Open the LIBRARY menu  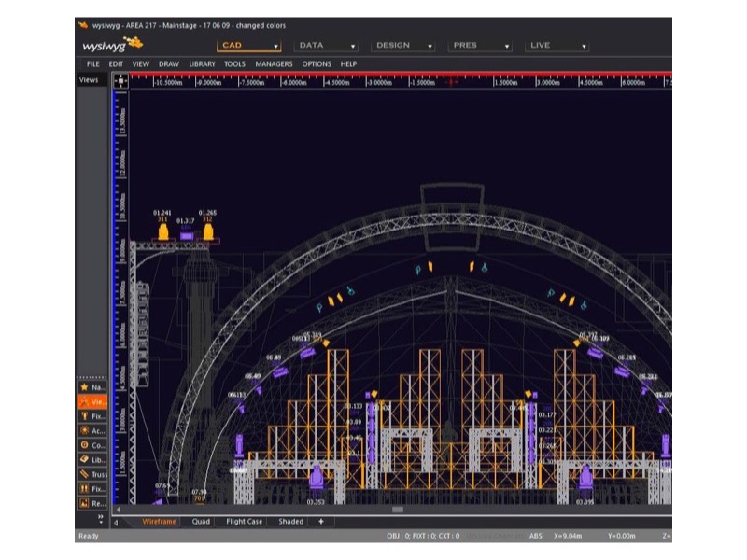click(x=202, y=64)
